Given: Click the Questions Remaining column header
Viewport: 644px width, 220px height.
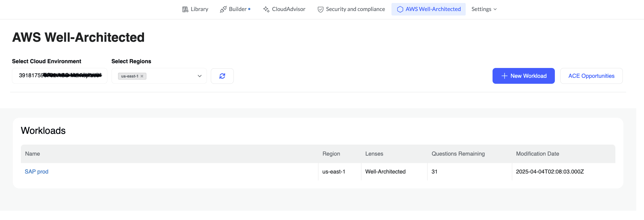Looking at the screenshot, I should [x=458, y=154].
